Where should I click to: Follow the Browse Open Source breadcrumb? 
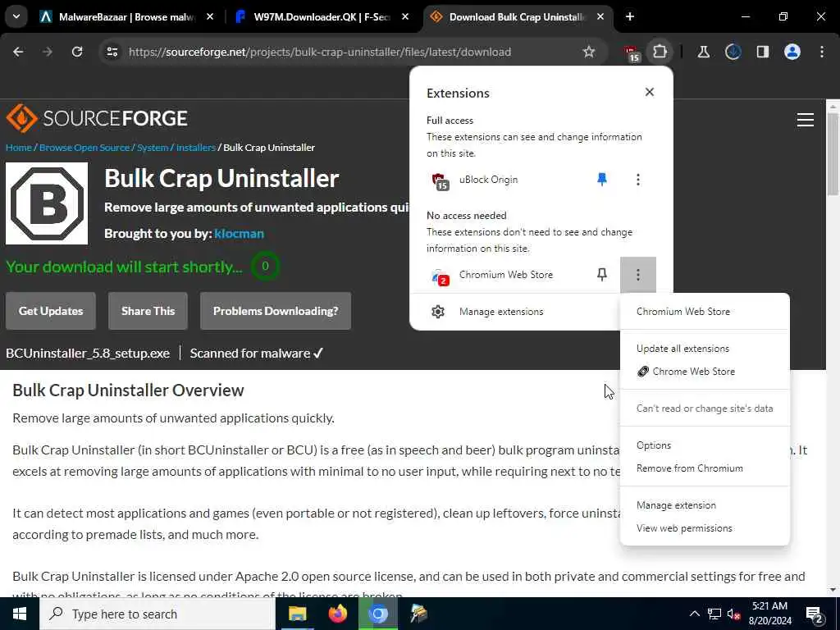[84, 148]
